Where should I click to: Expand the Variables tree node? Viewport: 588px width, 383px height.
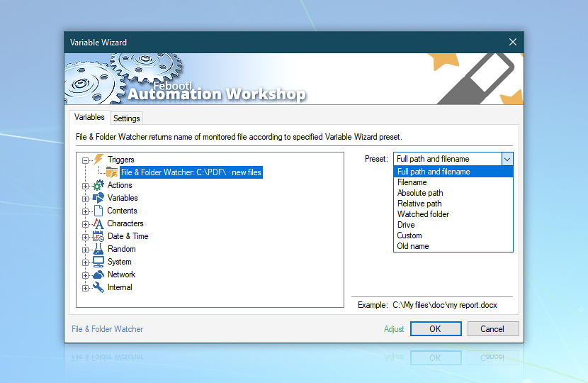click(x=86, y=199)
